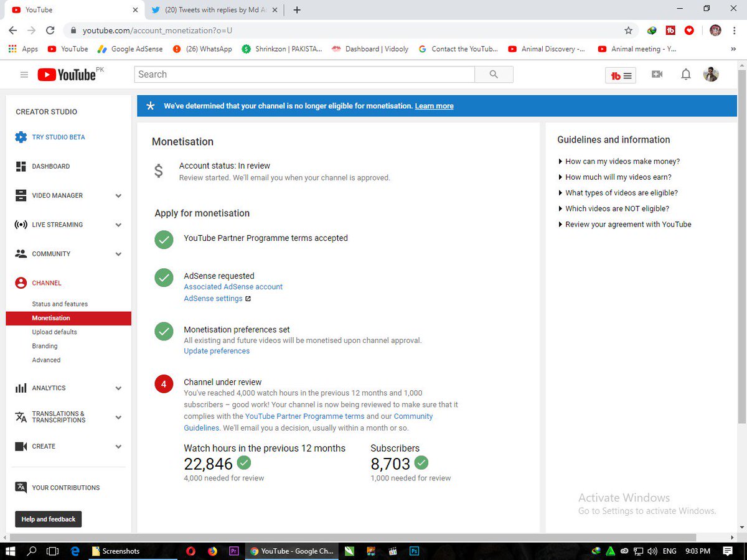This screenshot has height=560, width=747.
Task: Click the Learn more link in banner
Action: click(x=435, y=106)
